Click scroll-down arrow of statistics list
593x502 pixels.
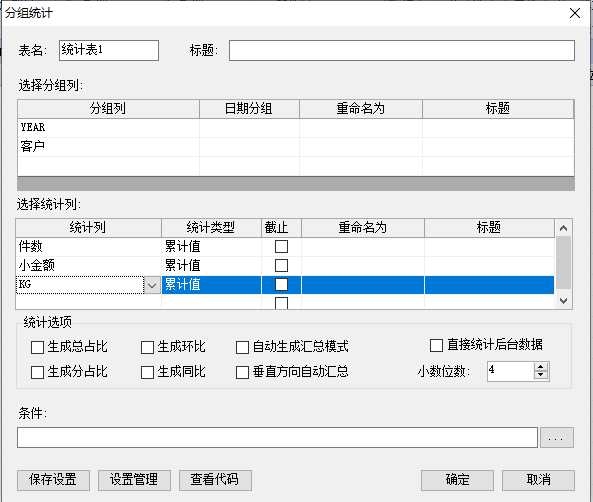564,301
